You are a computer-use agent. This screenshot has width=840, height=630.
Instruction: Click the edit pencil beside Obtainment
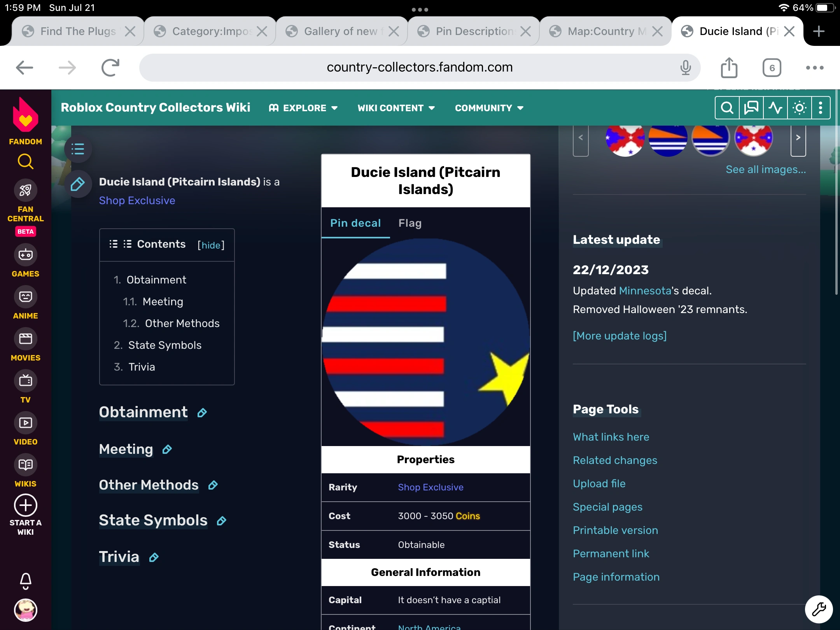point(202,413)
